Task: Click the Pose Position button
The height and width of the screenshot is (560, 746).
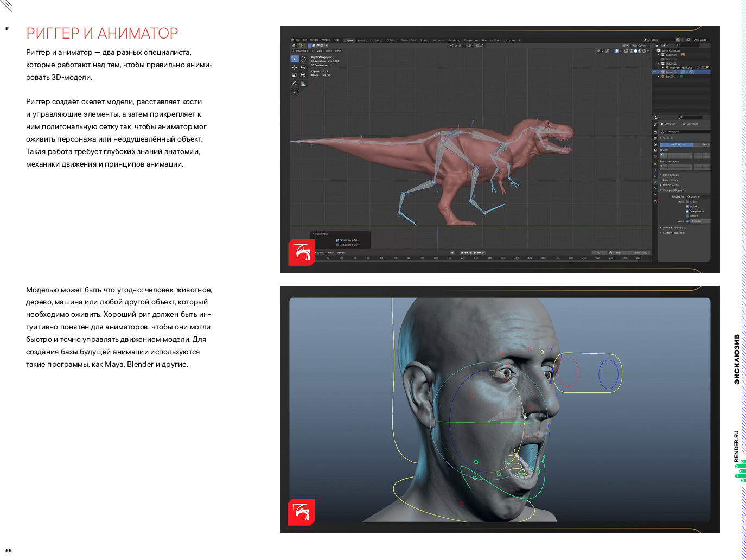Action: [x=676, y=144]
